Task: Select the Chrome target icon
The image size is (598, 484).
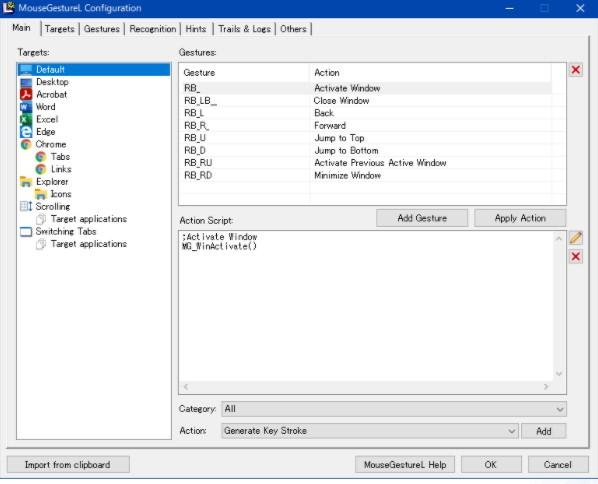Action: pos(26,145)
